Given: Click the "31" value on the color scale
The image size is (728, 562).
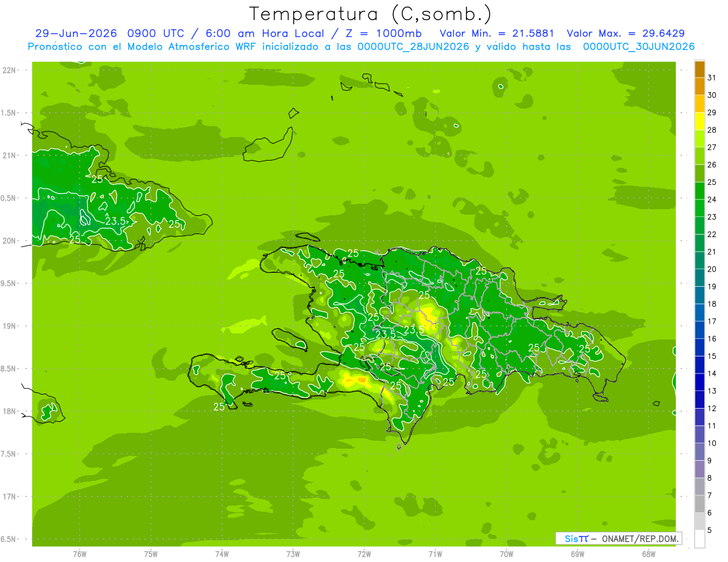Looking at the screenshot, I should point(712,78).
